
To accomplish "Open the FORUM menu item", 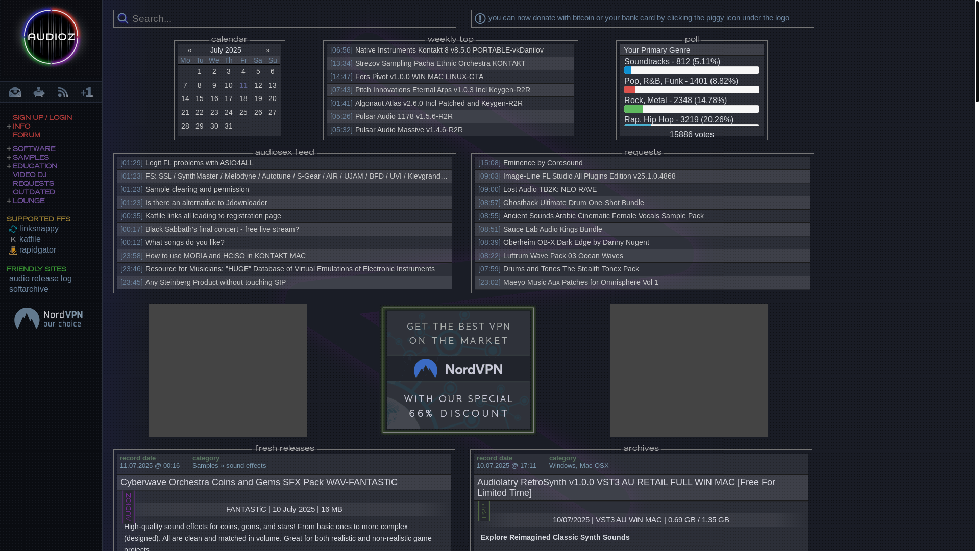I will [x=27, y=135].
